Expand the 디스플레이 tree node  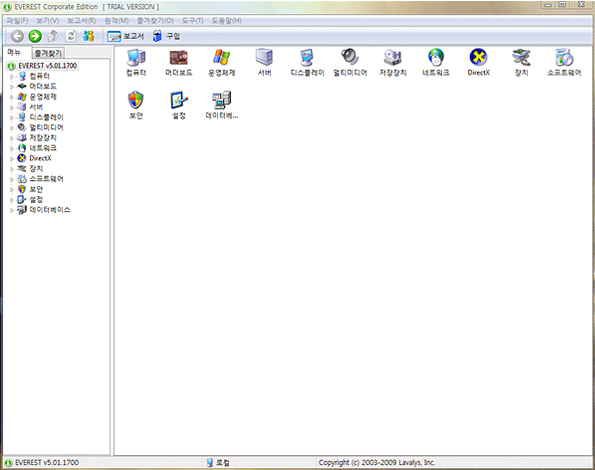(11, 117)
